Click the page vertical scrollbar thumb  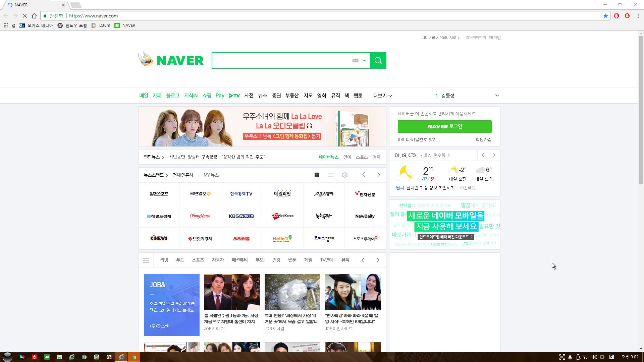pos(641,110)
